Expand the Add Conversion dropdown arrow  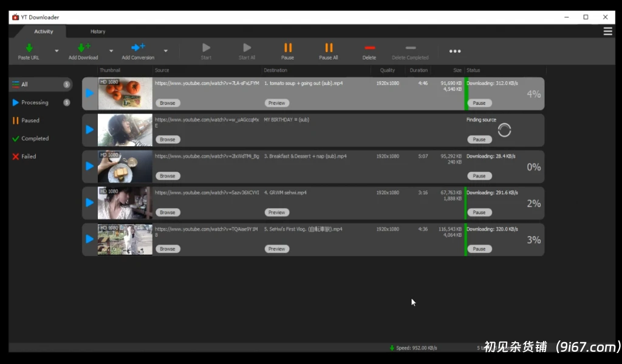(165, 51)
